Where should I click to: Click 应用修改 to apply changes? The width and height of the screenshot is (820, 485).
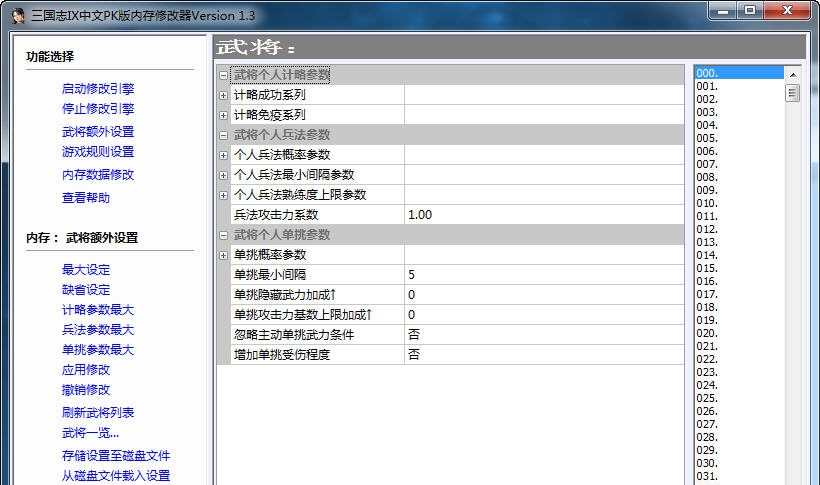86,370
